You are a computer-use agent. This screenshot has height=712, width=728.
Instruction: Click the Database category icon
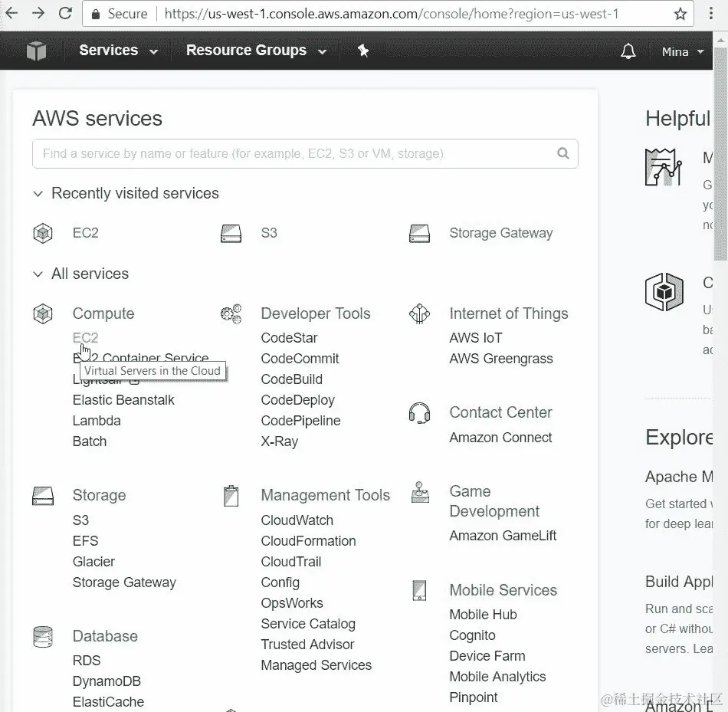[x=43, y=636]
